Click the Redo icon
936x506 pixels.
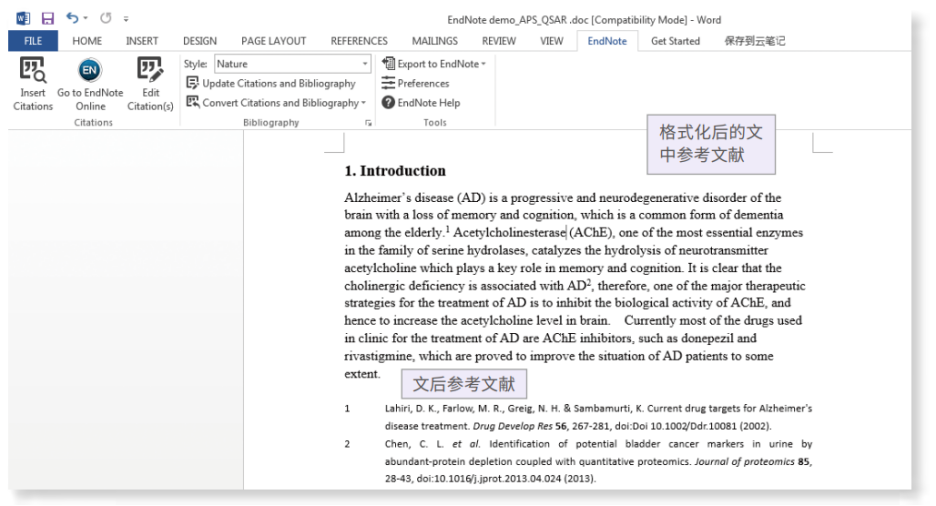click(x=106, y=18)
